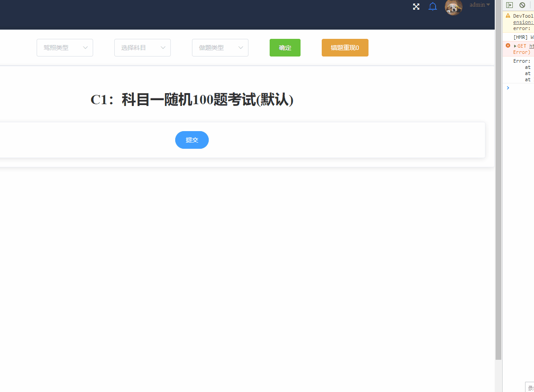
Task: Open the 做题类型 dropdown
Action: pyautogui.click(x=220, y=47)
